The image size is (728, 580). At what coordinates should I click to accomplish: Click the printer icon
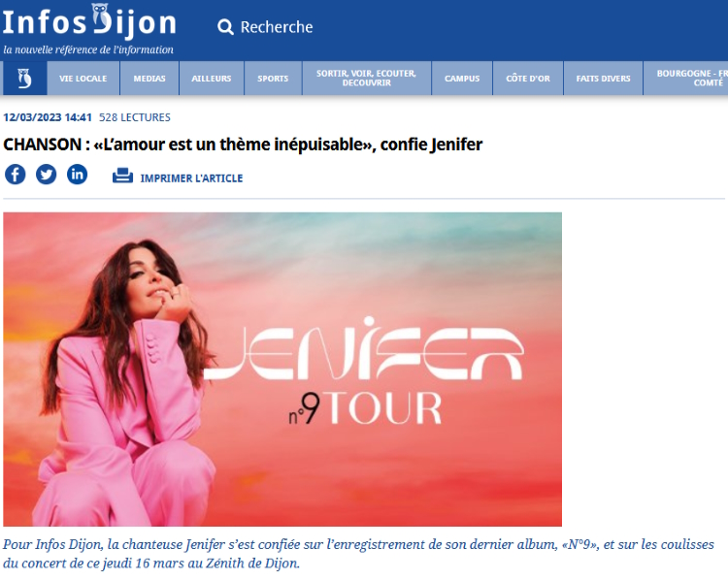[x=122, y=176]
